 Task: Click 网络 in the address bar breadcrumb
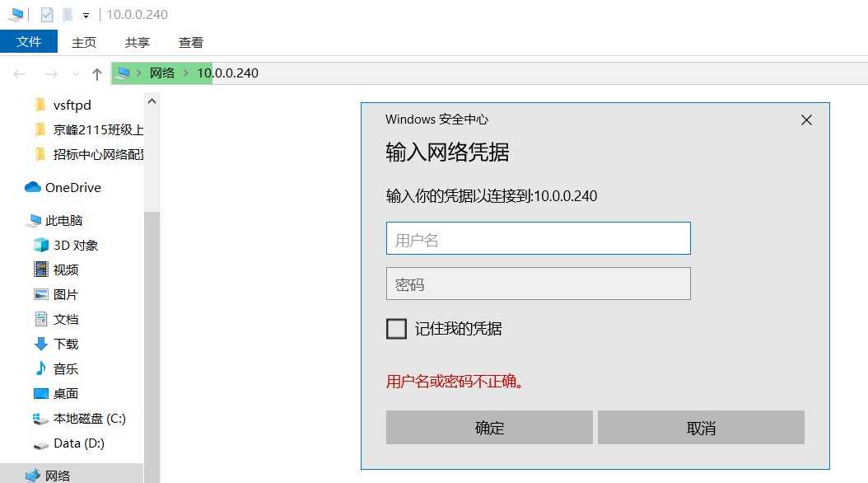(162, 73)
